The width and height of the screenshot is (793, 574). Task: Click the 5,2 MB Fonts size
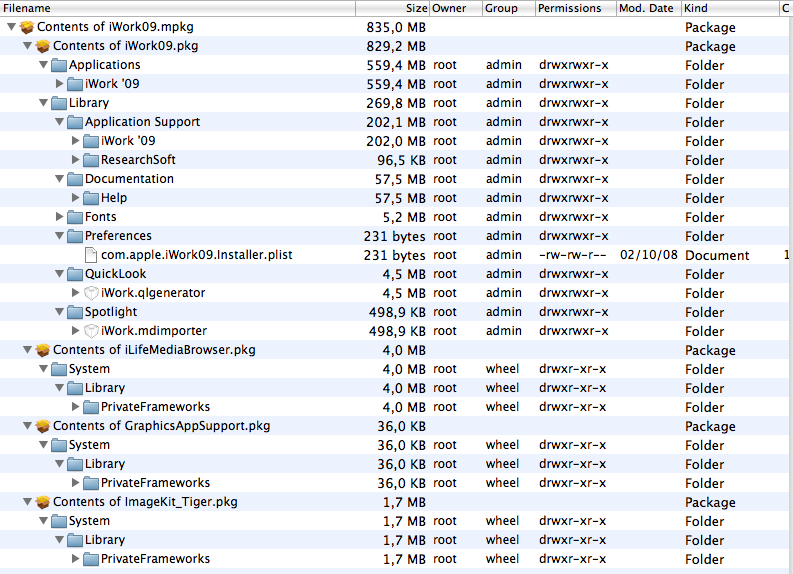pos(404,217)
